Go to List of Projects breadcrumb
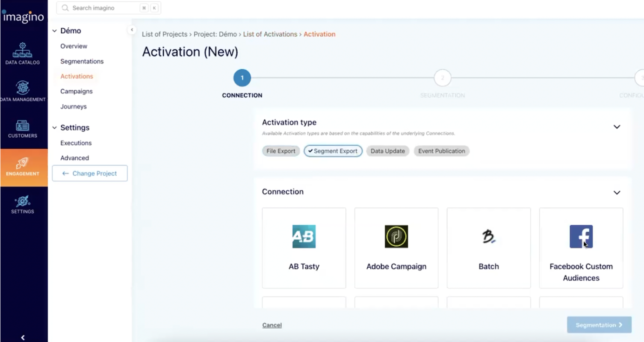The image size is (644, 342). 165,34
